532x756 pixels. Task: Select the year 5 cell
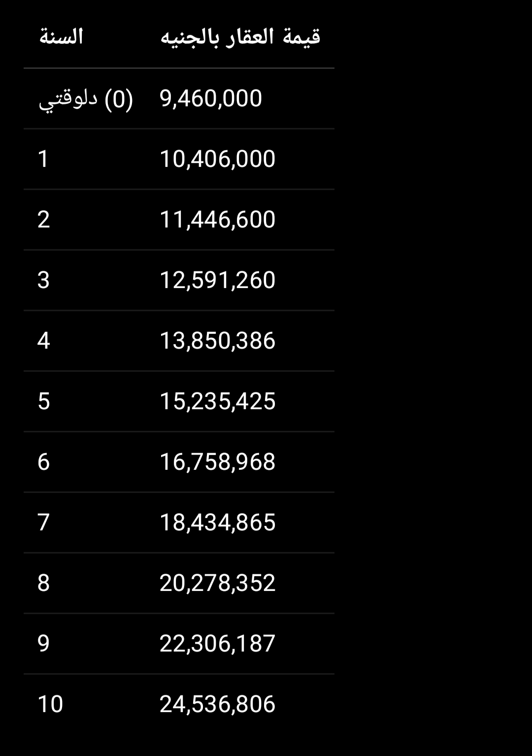[x=43, y=401]
